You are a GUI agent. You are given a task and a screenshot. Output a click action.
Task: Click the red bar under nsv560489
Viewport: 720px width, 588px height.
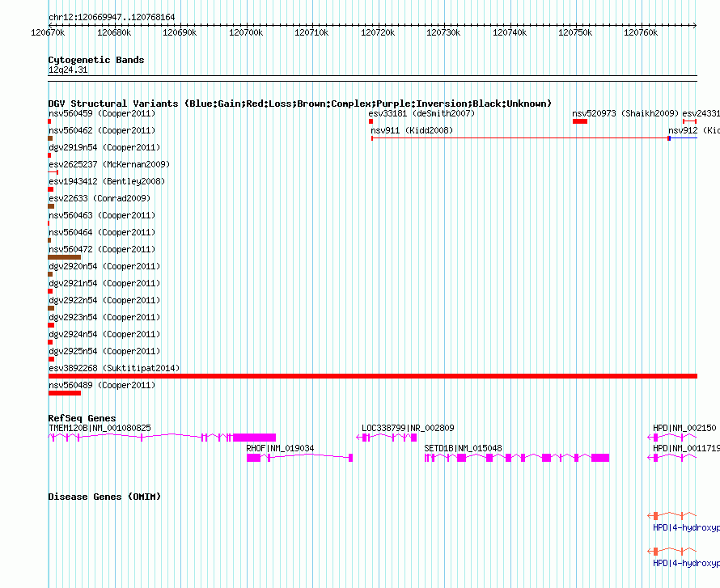[x=64, y=393]
